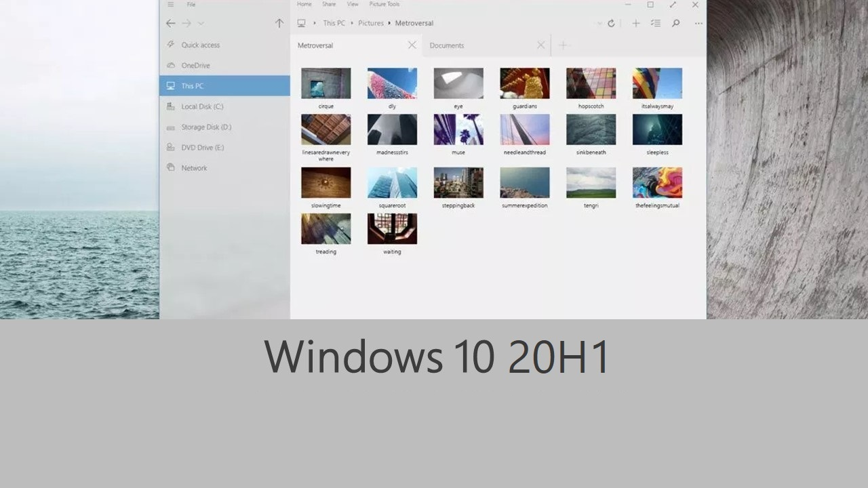Open the Picture Tools tab
Viewport: 868px width, 488px height.
(x=384, y=4)
